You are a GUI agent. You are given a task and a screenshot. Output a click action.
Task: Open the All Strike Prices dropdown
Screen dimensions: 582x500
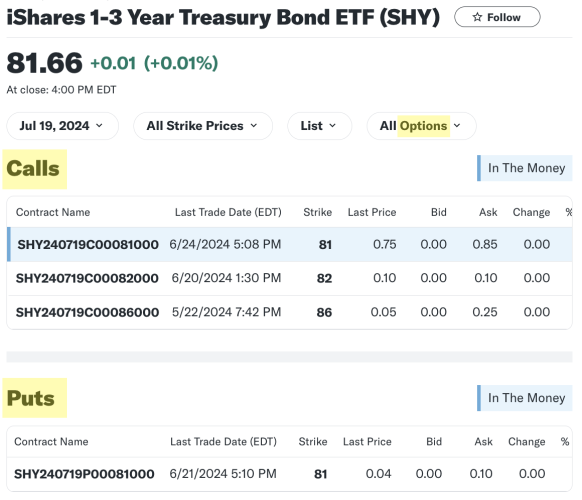203,126
